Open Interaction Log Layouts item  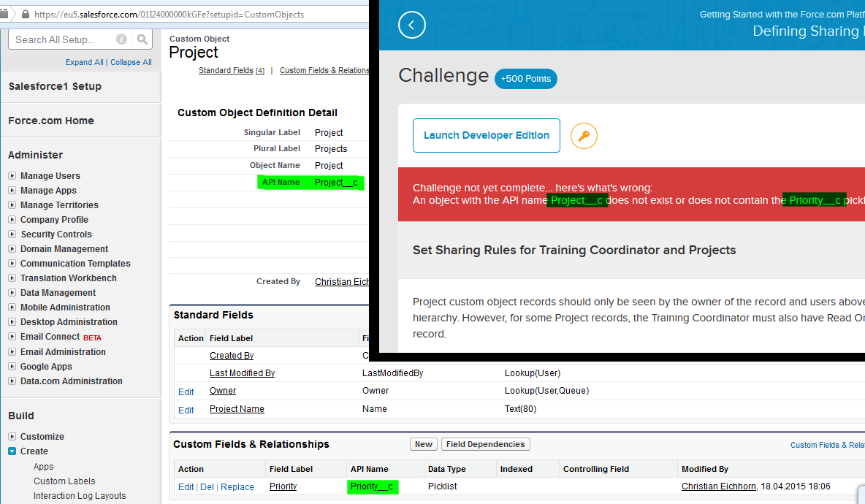pos(80,496)
